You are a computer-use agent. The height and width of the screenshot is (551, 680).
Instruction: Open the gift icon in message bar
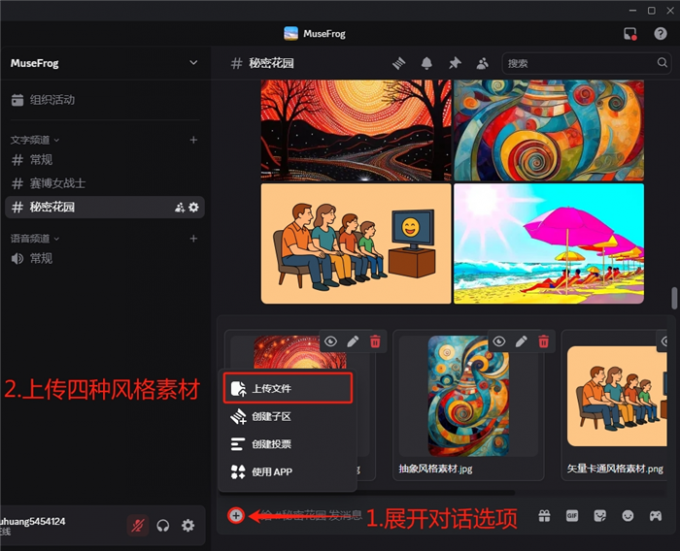tap(544, 516)
